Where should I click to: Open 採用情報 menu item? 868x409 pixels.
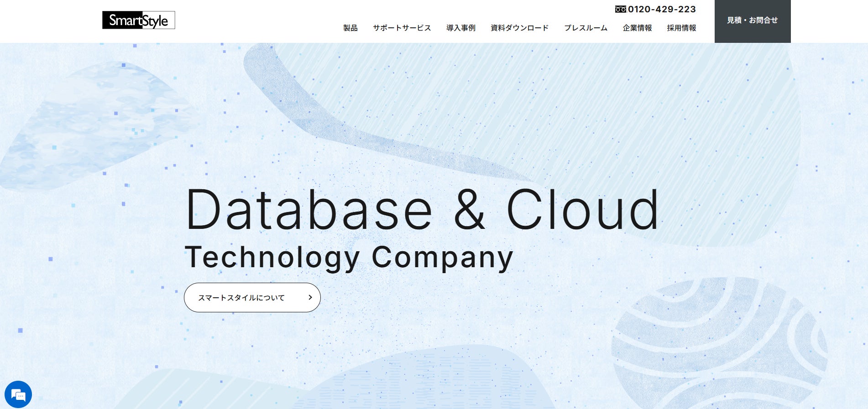(681, 28)
